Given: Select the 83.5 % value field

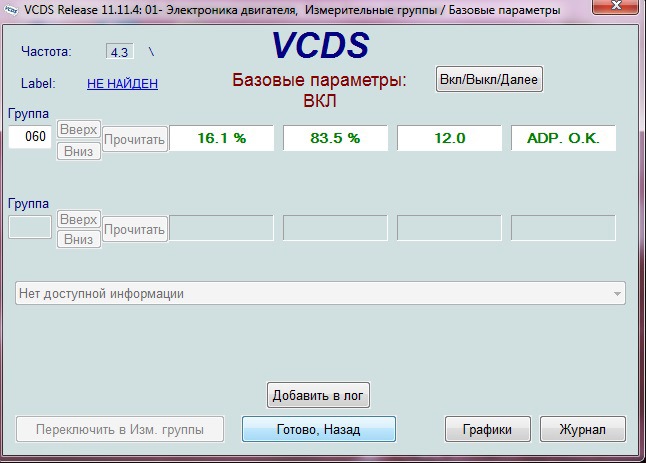Looking at the screenshot, I should point(335,138).
